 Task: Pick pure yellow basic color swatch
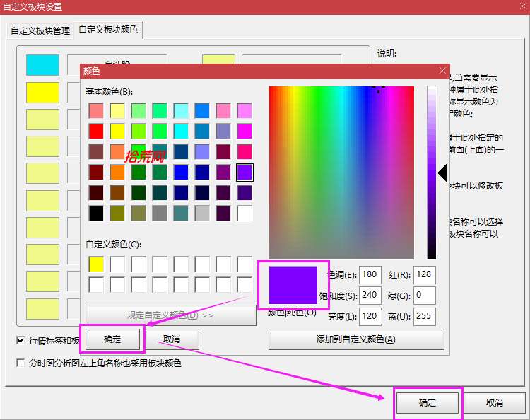tap(117, 132)
